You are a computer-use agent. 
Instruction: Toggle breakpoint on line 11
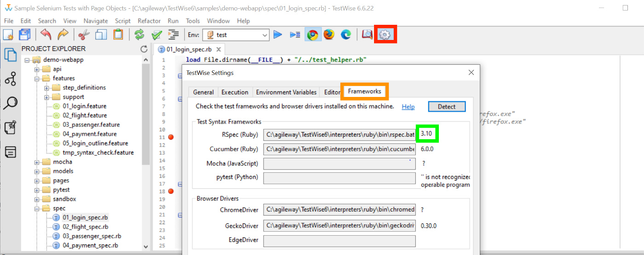pos(171,137)
